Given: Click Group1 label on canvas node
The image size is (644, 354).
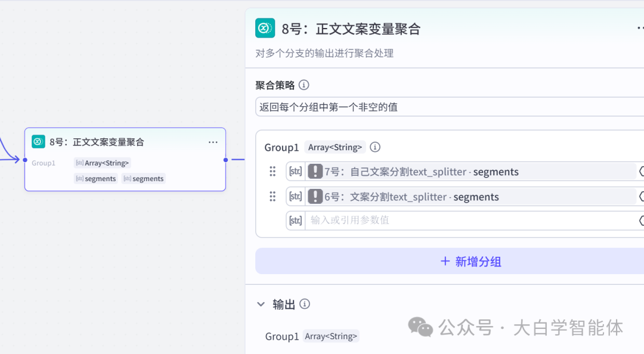Looking at the screenshot, I should [x=43, y=163].
